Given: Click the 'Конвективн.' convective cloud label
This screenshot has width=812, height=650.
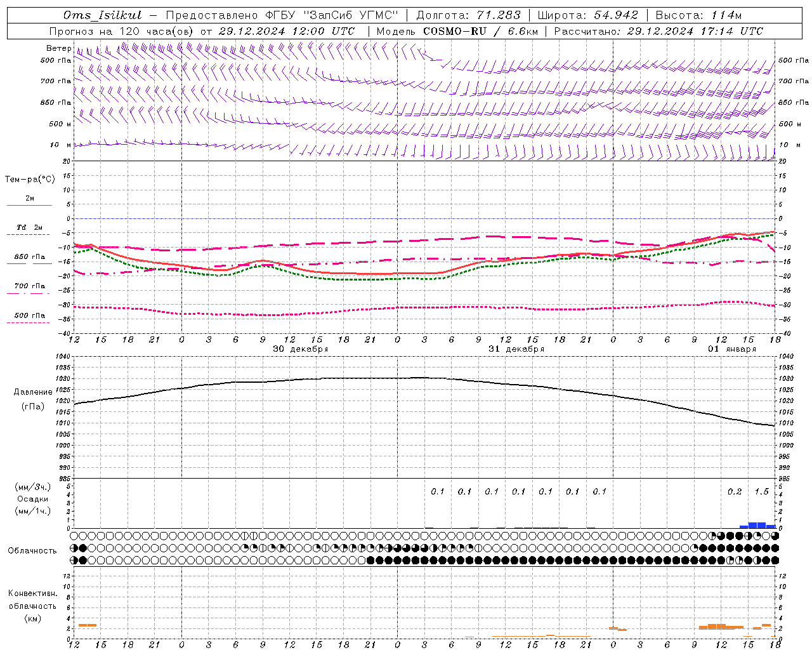Looking at the screenshot, I should coord(32,594).
